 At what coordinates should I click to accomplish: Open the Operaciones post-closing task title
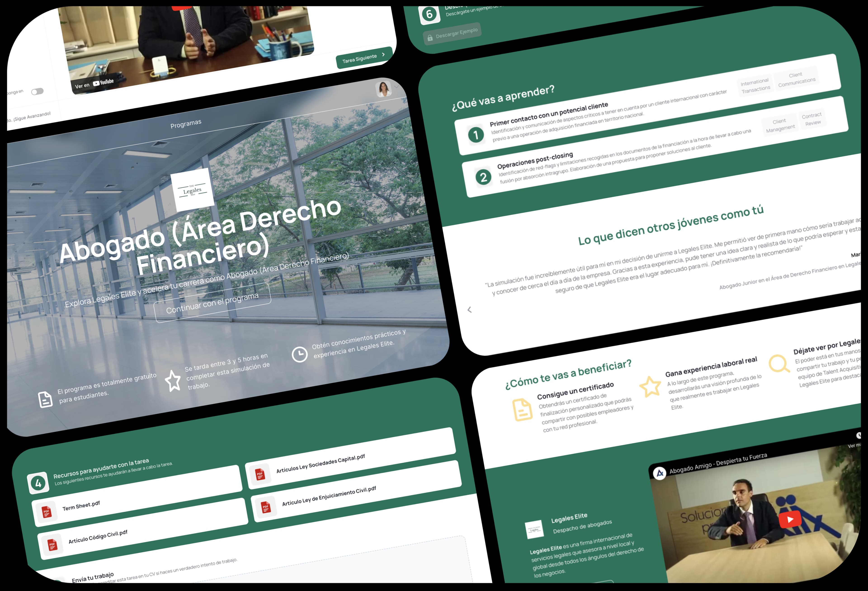click(535, 161)
